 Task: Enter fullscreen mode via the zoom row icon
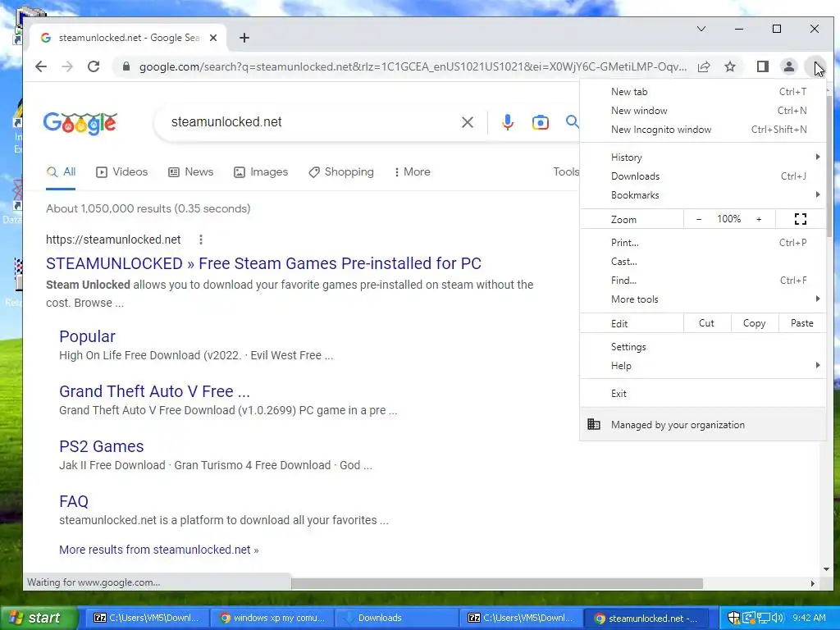(801, 218)
